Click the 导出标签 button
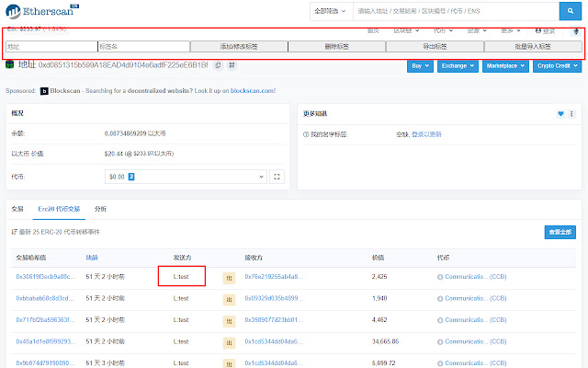Image resolution: width=588 pixels, height=368 pixels. point(435,47)
